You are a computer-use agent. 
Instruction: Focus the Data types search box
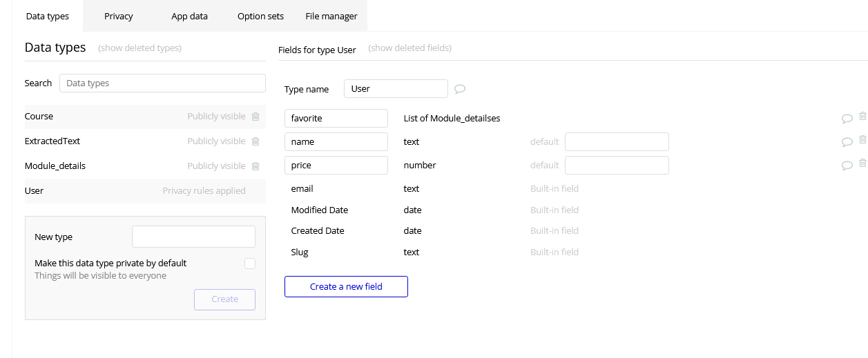162,83
